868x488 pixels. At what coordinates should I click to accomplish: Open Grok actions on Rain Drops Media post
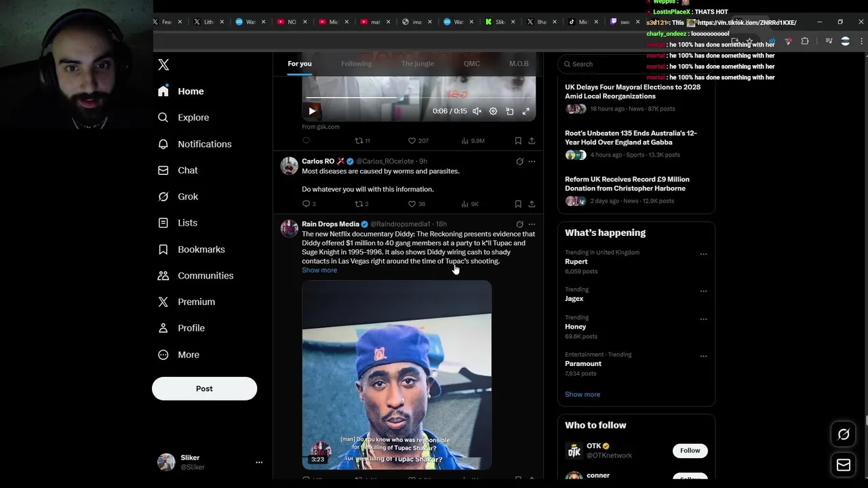point(519,224)
